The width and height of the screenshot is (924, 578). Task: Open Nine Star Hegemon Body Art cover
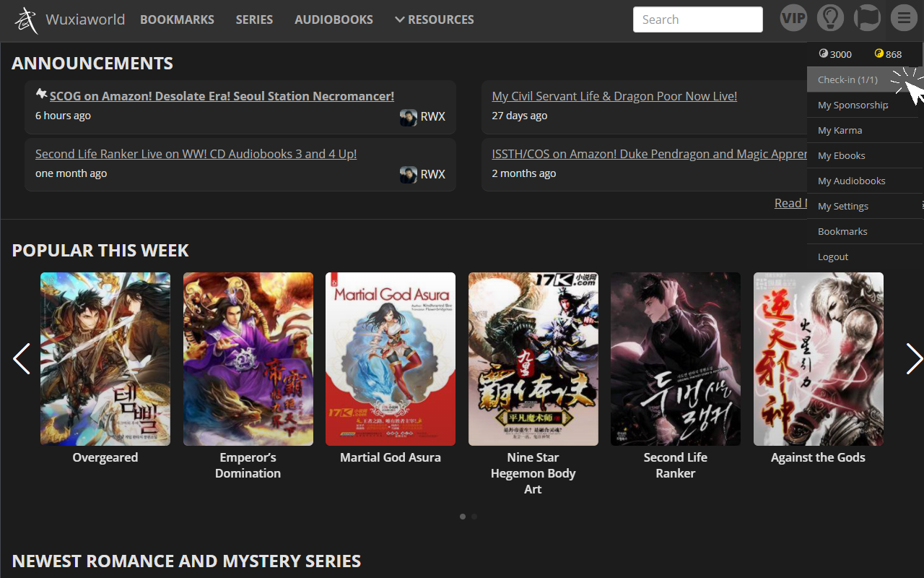pyautogui.click(x=533, y=359)
